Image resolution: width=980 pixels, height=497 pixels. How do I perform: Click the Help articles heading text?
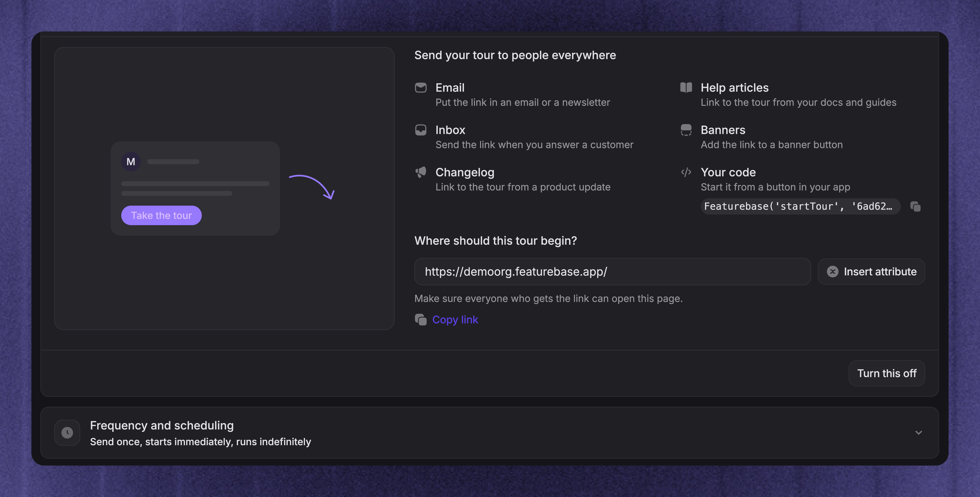pos(735,88)
